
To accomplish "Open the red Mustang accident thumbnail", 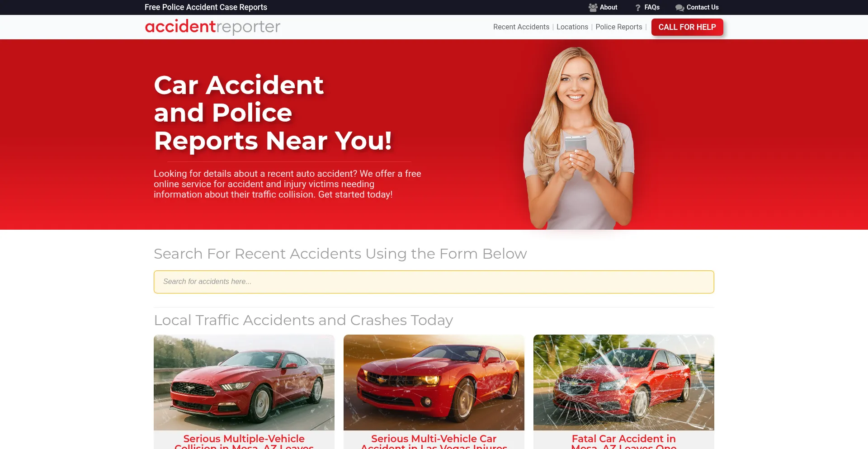I will coord(244,382).
